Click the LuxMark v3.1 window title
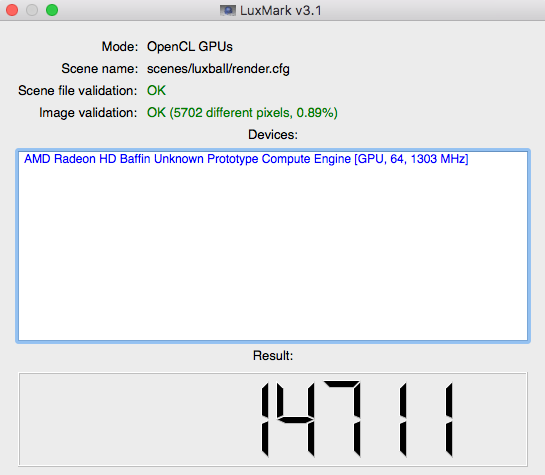545x475 pixels. pyautogui.click(x=281, y=10)
